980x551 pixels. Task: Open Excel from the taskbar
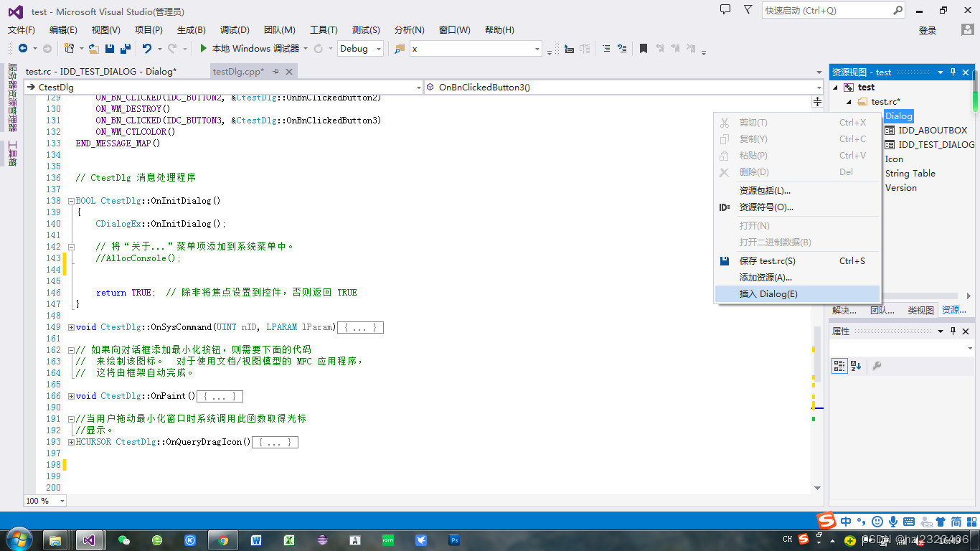[289, 540]
